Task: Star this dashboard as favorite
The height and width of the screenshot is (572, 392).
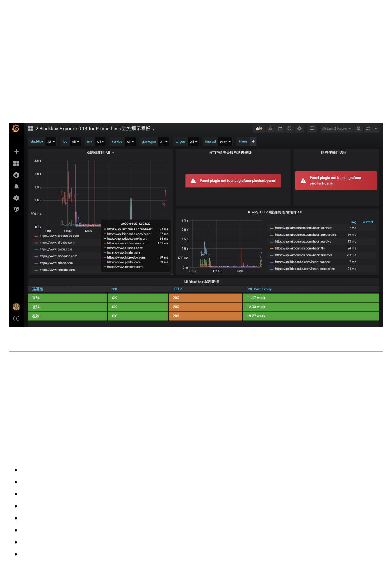Action: [270, 129]
